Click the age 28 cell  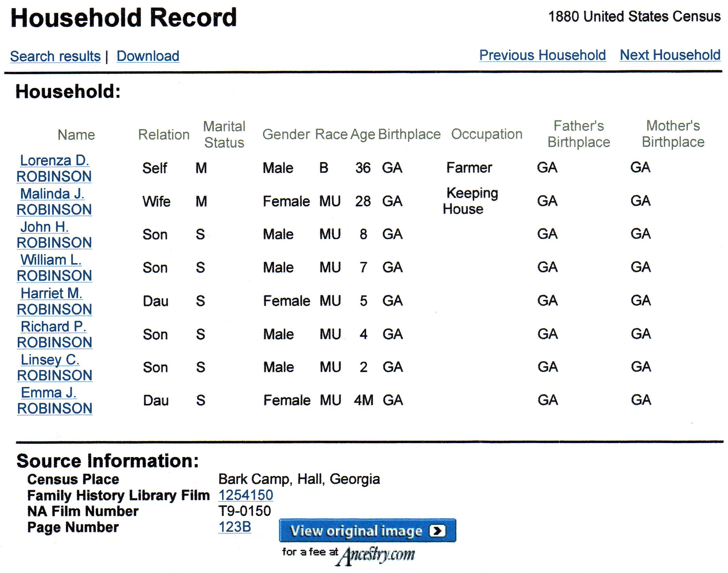pos(363,201)
